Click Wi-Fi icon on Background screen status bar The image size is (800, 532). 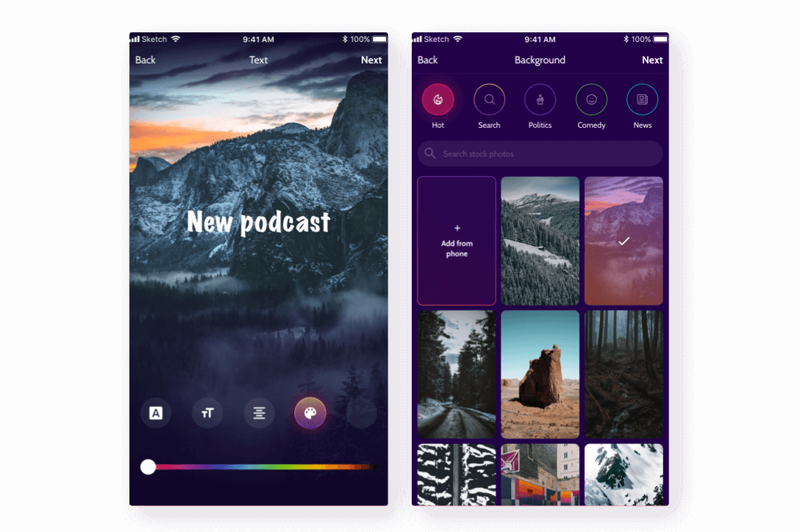(457, 39)
